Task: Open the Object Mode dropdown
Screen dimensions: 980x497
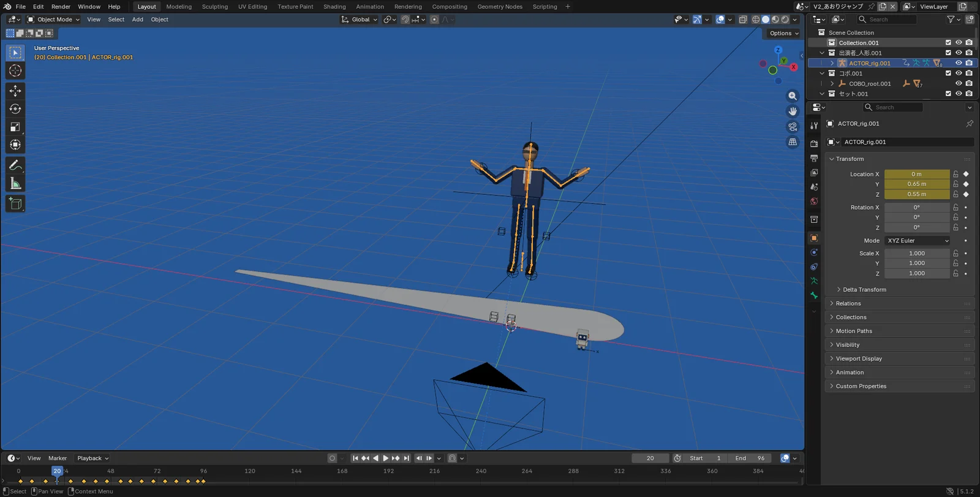Action: click(53, 20)
